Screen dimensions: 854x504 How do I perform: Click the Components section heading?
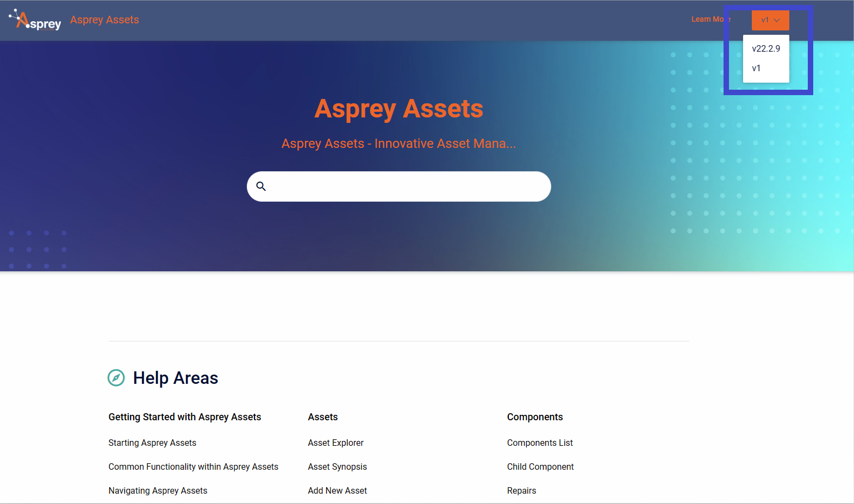click(535, 417)
